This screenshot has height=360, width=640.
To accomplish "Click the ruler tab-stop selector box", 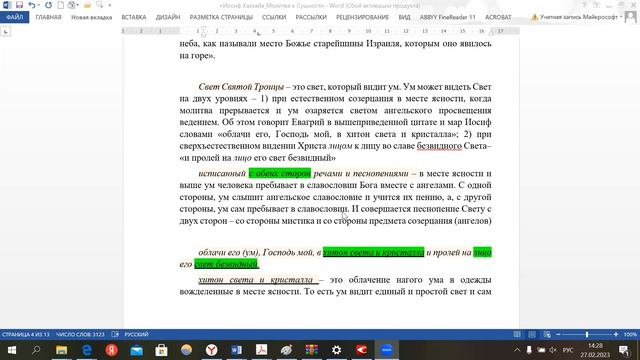I will [x=6, y=31].
